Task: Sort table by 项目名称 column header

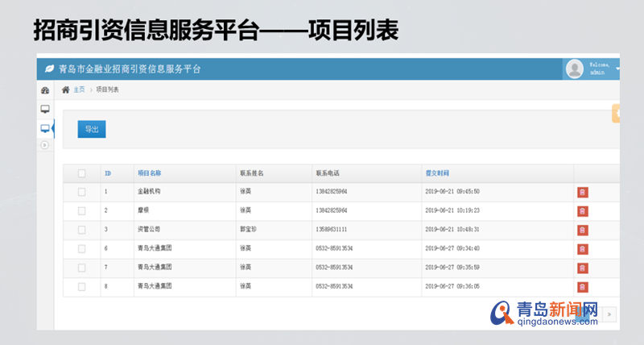Action: point(149,173)
